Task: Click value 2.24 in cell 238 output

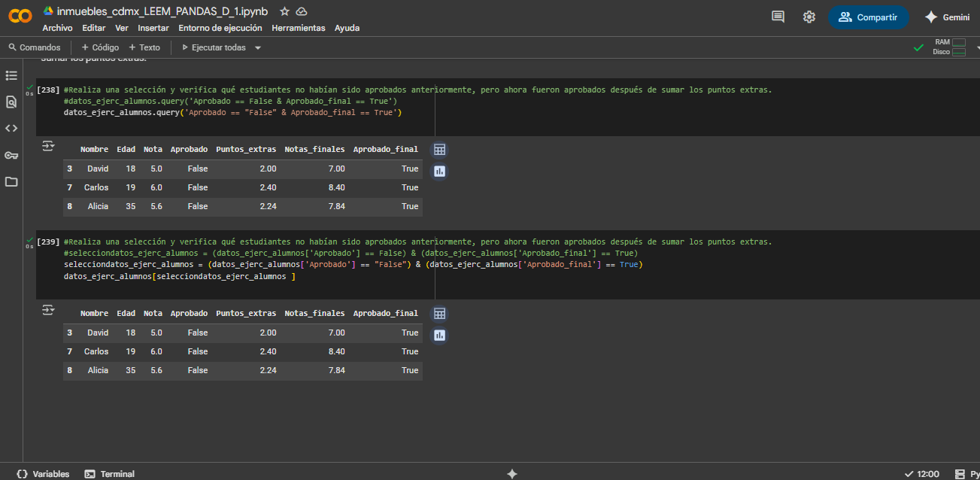Action: pyautogui.click(x=268, y=206)
